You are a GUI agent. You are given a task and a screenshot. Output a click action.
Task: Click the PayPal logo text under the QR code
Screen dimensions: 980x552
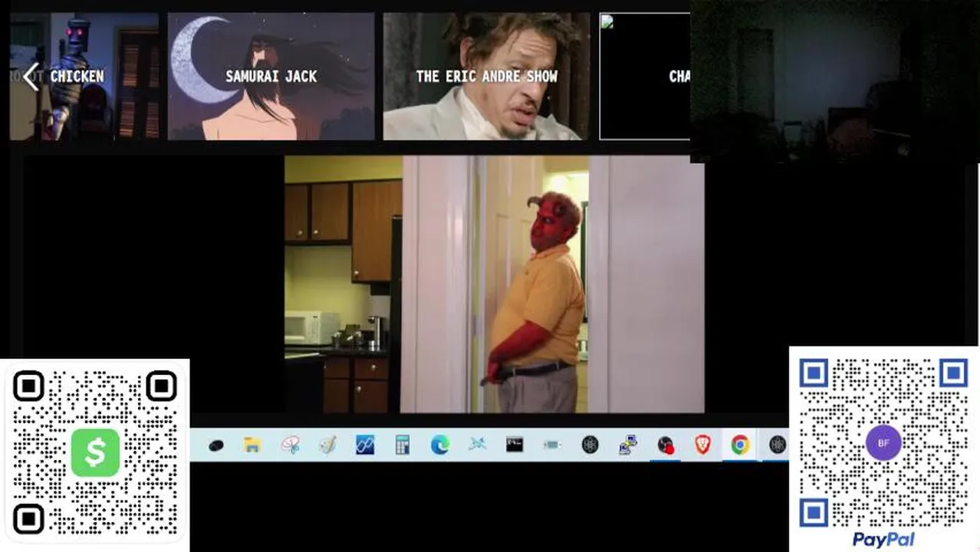883,540
